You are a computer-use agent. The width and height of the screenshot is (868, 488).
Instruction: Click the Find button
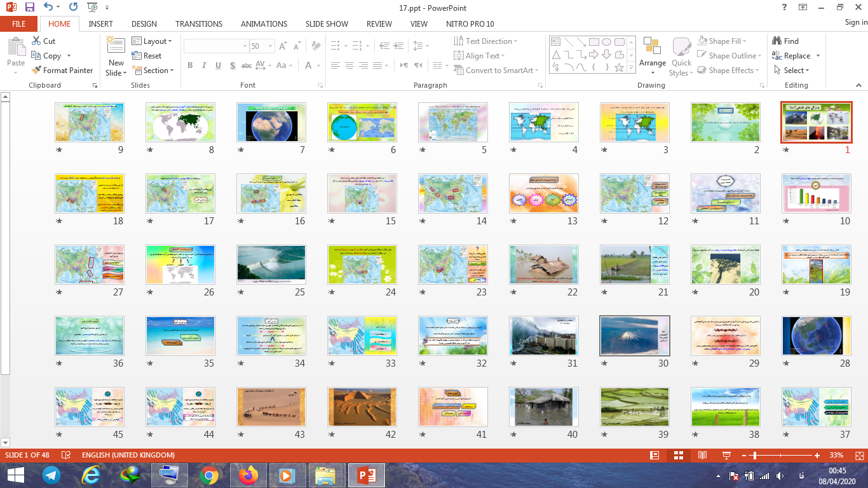pos(785,41)
